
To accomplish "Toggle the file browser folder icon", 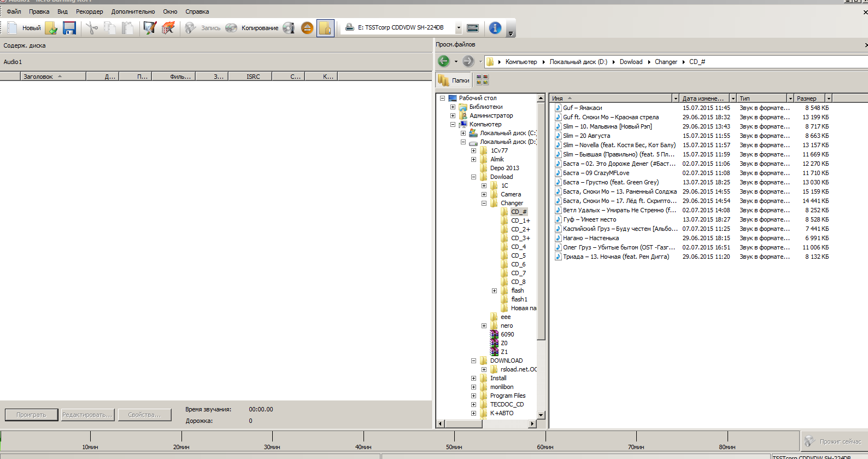I will click(x=325, y=28).
